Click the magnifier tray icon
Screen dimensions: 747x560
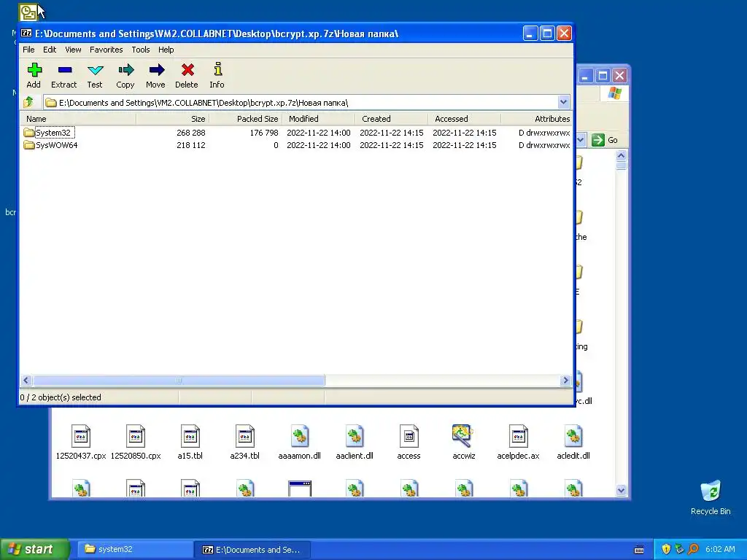pyautogui.click(x=694, y=549)
